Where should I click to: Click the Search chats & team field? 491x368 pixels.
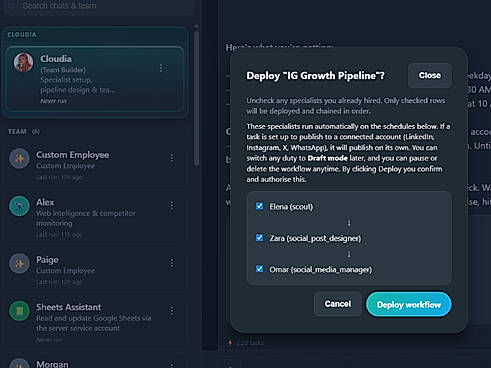(98, 6)
